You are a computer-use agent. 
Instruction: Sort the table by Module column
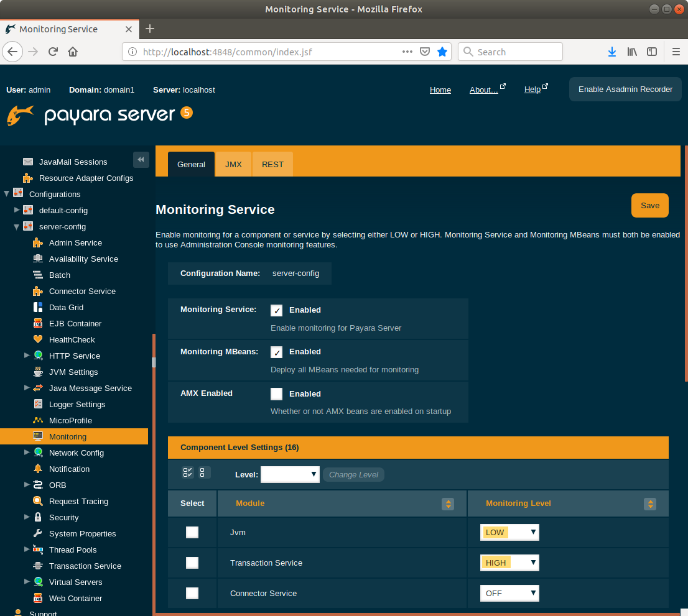click(x=447, y=504)
